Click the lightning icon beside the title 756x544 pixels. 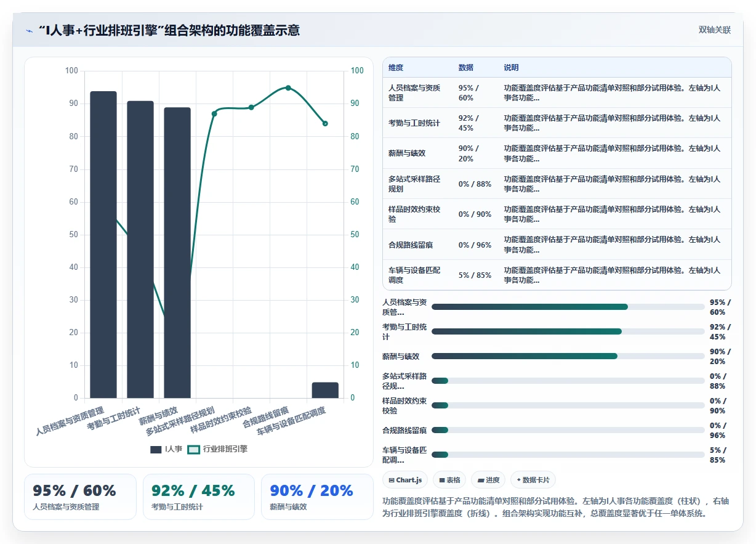(x=29, y=31)
